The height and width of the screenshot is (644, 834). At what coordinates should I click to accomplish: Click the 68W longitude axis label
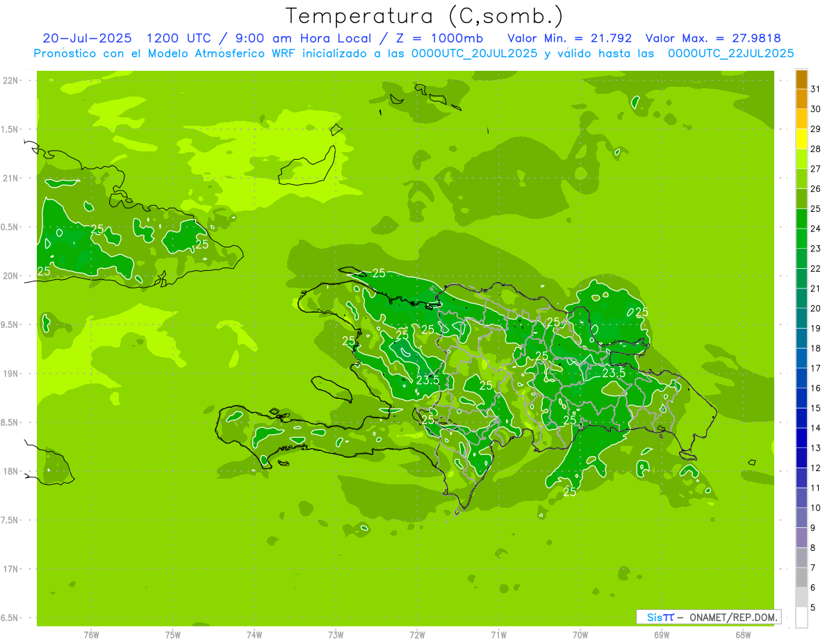[x=743, y=634]
